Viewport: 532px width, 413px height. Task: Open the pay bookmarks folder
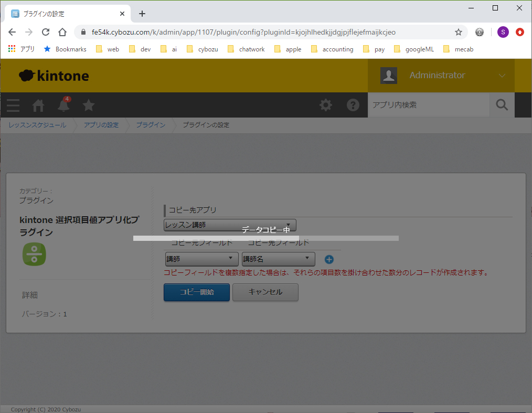coord(374,49)
